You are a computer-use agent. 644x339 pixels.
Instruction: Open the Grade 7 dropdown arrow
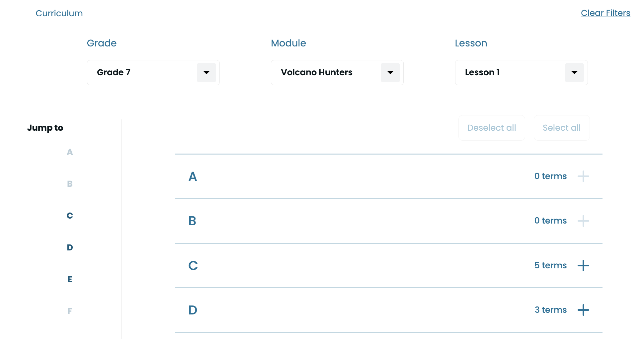[x=206, y=73]
